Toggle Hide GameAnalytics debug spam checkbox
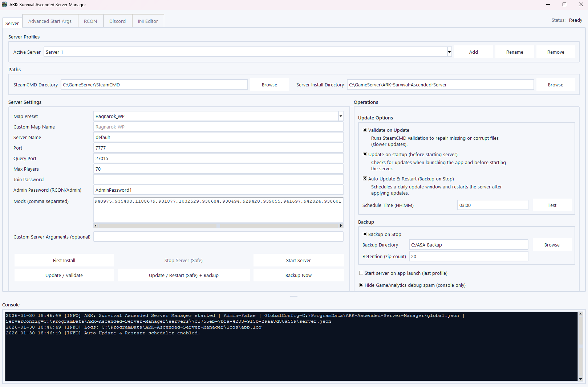The height and width of the screenshot is (387, 588). pos(361,285)
